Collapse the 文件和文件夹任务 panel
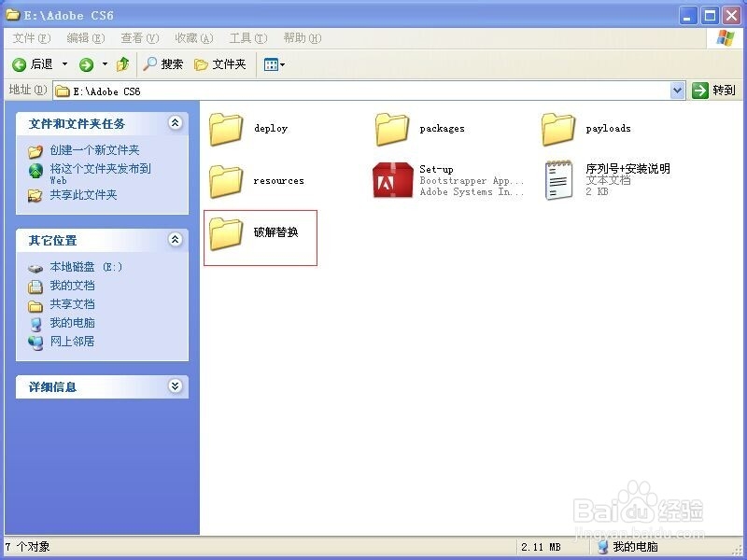This screenshot has height=560, width=747. [176, 123]
